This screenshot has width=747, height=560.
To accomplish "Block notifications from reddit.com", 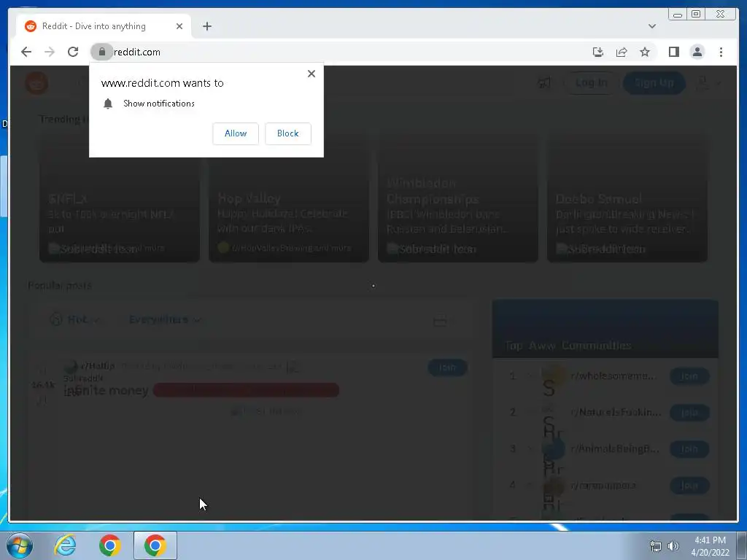I will (287, 133).
